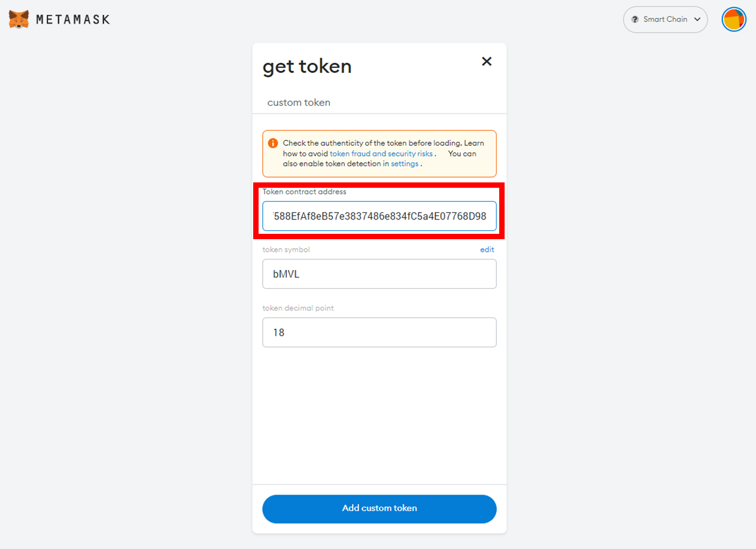Click the METAMASK wordmark text
Screen dimensions: 756x549
tap(73, 20)
